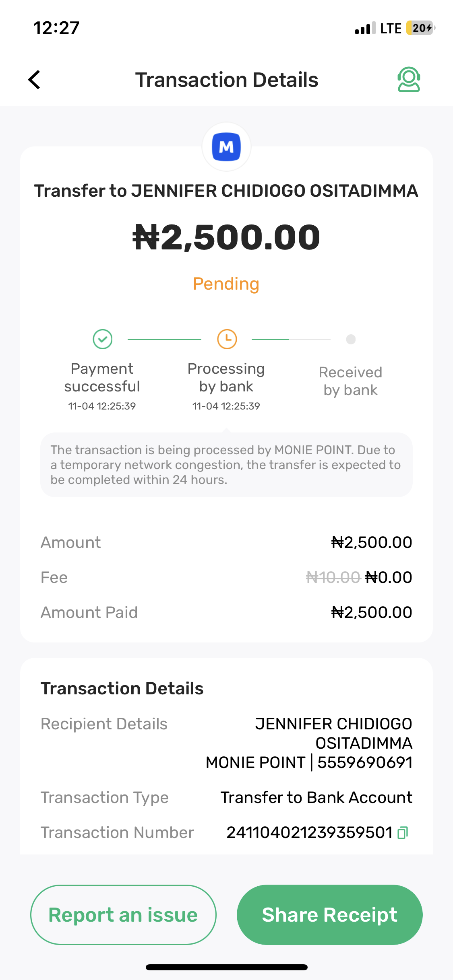Tap the back arrow icon
Screen dimensions: 453x980
[x=35, y=80]
